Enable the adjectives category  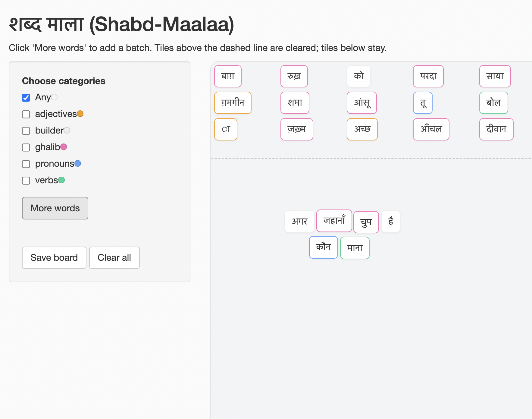click(26, 114)
